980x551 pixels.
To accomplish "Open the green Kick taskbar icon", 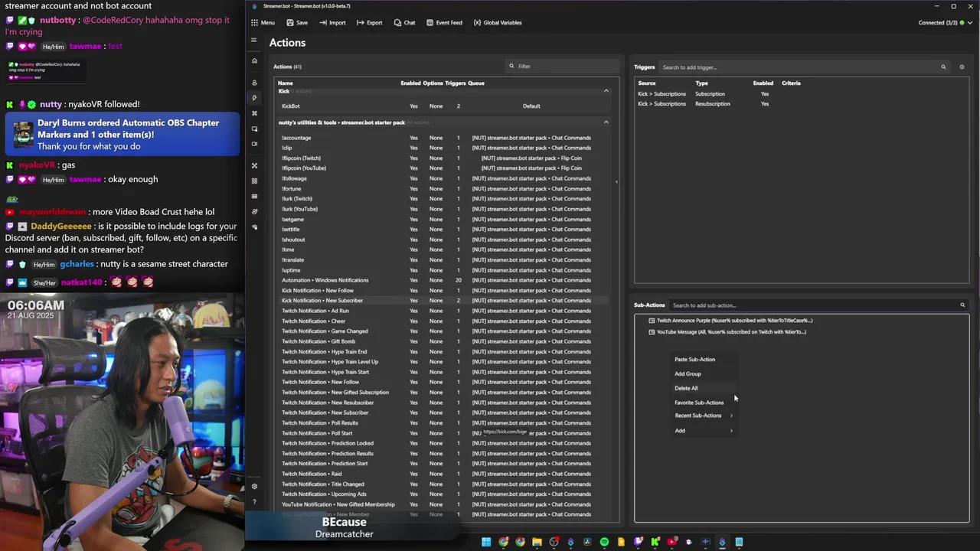I will [655, 542].
